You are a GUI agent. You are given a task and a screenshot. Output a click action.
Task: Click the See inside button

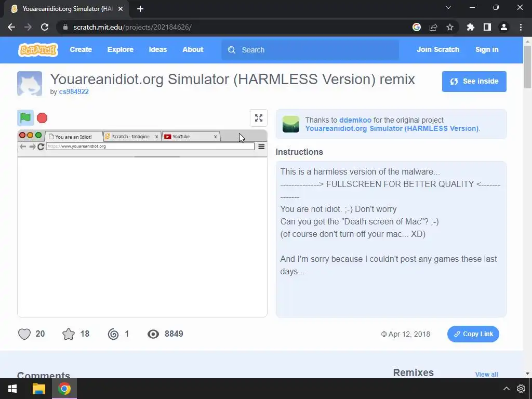[474, 82]
